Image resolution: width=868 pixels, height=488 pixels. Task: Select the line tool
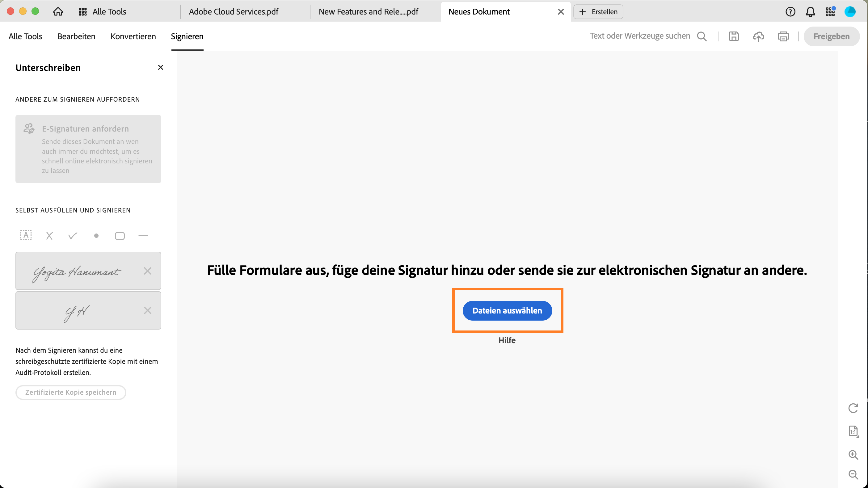click(143, 236)
